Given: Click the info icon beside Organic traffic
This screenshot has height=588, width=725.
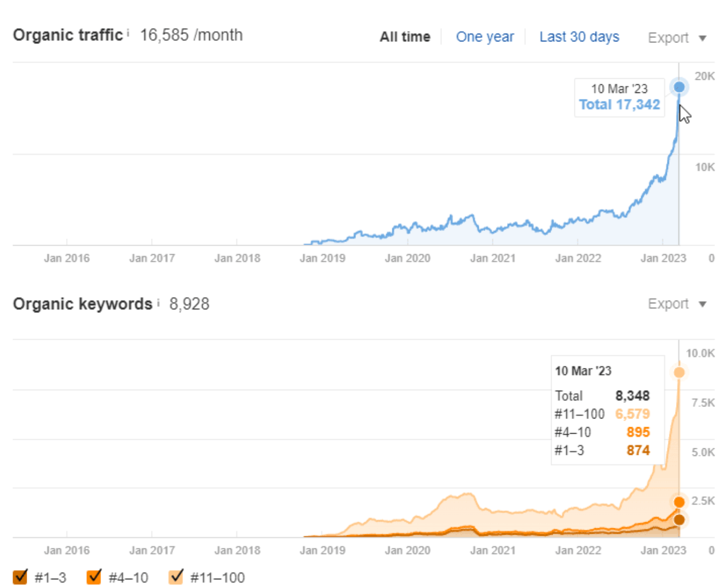Looking at the screenshot, I should click(x=128, y=34).
